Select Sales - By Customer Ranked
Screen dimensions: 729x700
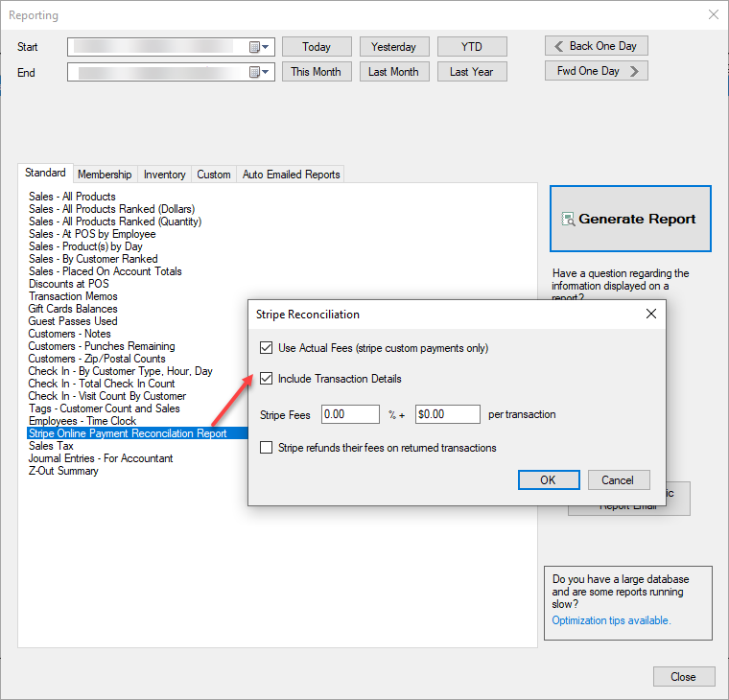(93, 259)
